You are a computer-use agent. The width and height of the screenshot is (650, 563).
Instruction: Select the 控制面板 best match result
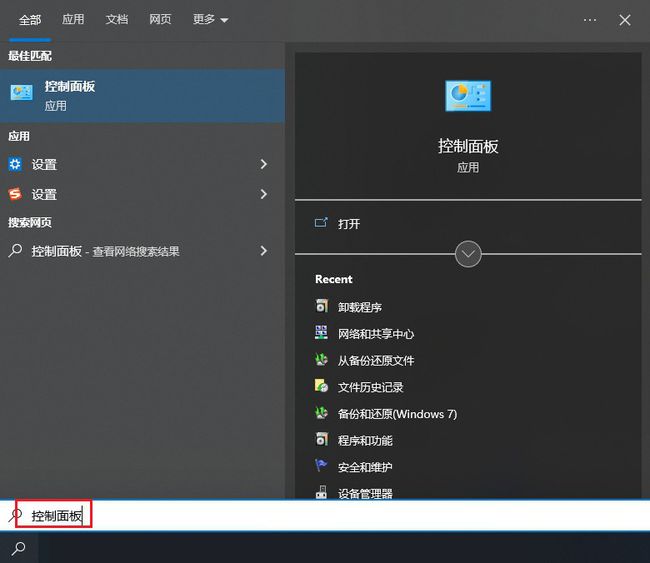point(142,96)
